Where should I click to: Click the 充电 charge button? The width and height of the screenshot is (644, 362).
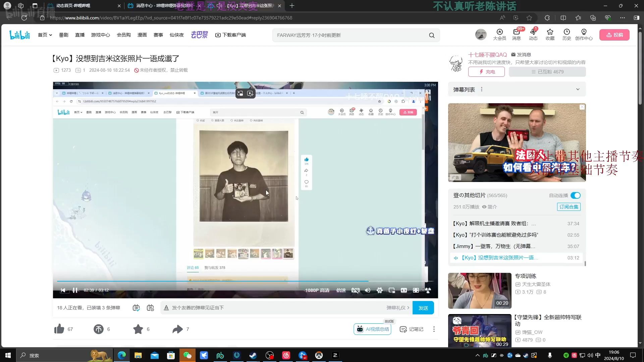click(x=486, y=72)
